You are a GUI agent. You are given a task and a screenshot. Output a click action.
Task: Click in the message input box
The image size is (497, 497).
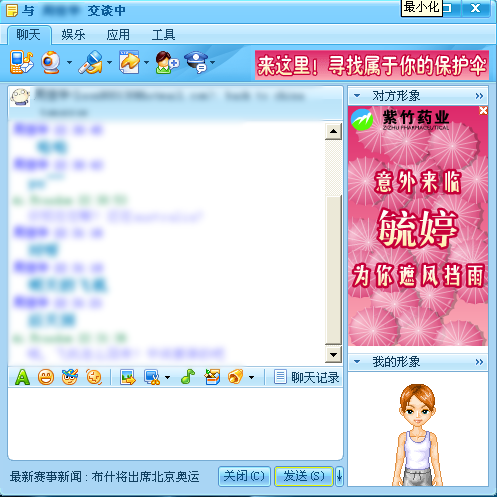click(175, 423)
